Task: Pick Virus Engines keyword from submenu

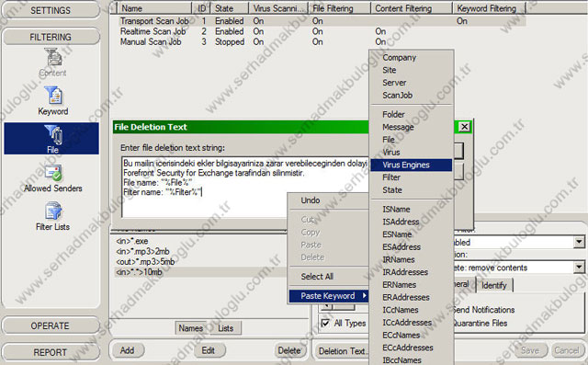Action: point(411,165)
